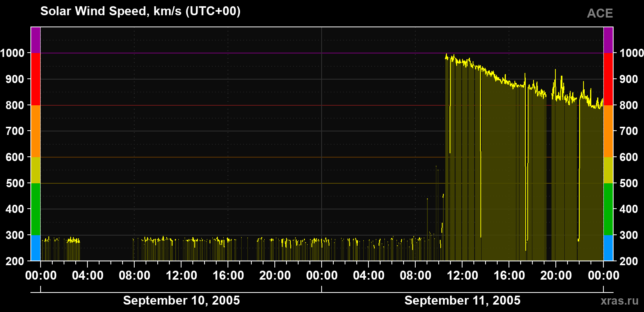This screenshot has width=644, height=312.
Task: Click the 400 value on right axis
Action: pyautogui.click(x=629, y=209)
